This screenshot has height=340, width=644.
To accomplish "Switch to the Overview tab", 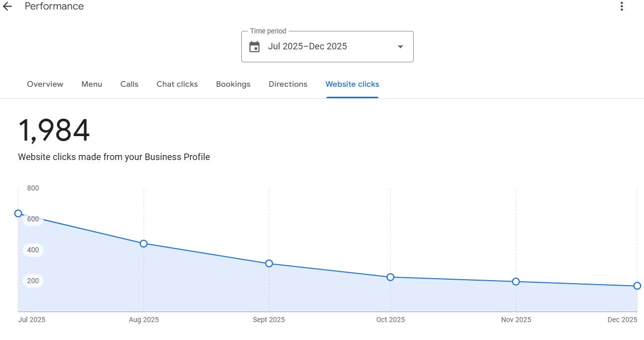I will (x=45, y=84).
